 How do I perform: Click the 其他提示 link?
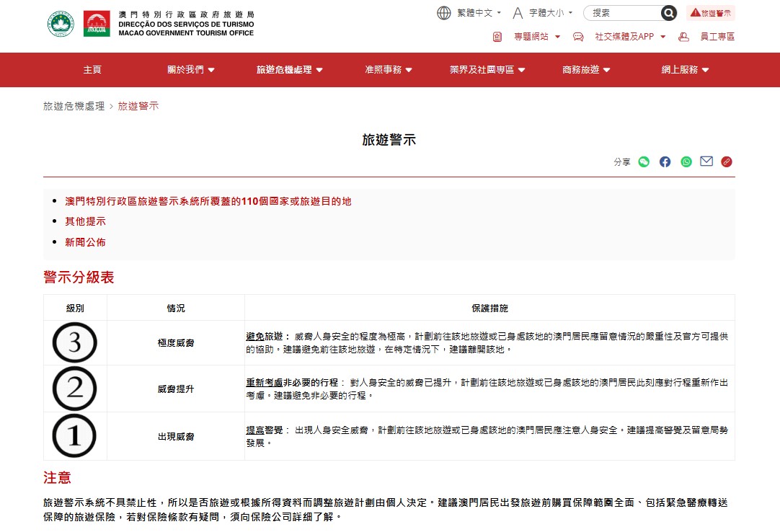(x=85, y=221)
